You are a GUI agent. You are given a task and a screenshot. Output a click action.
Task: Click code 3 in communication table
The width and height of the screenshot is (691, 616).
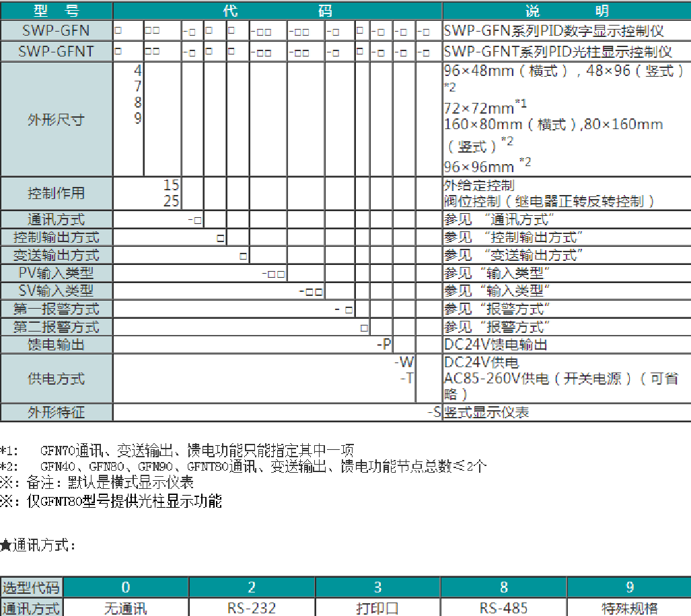pos(377,587)
